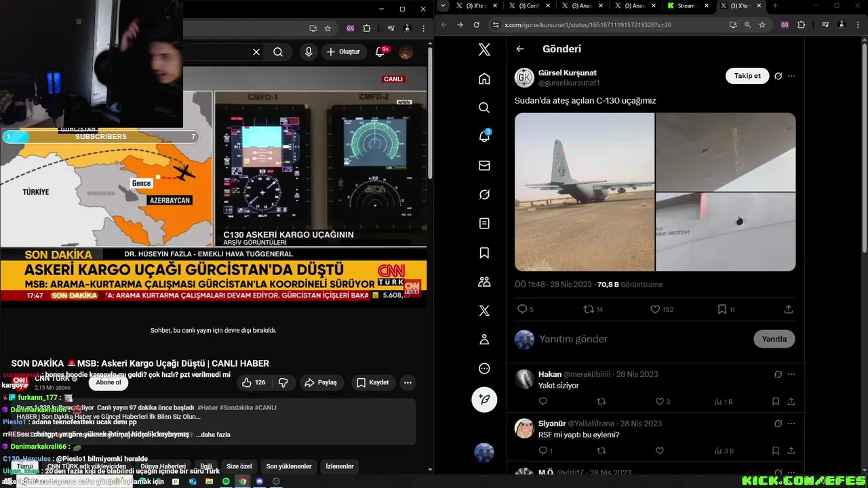Open large C-130 aircraft photo in tweet

click(585, 192)
